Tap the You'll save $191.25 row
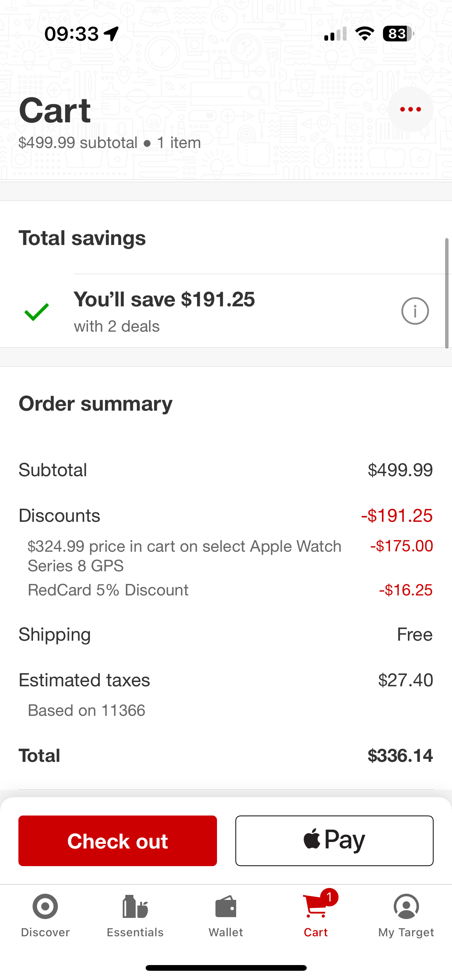 (226, 311)
